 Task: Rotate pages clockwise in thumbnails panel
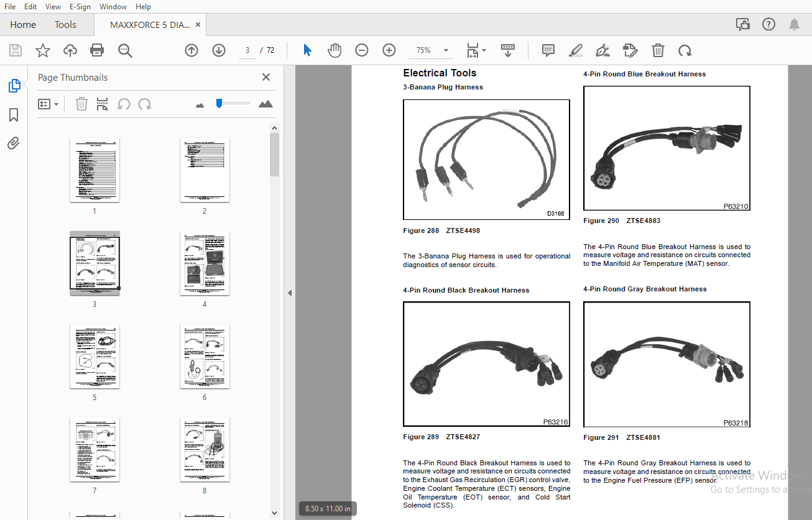[x=145, y=104]
